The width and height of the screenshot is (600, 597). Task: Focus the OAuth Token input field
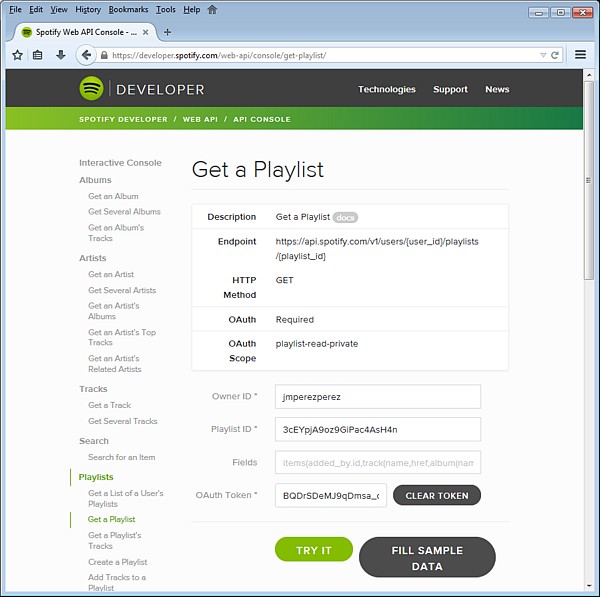click(x=331, y=496)
